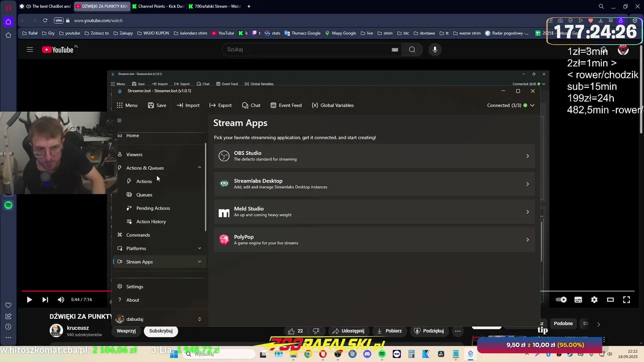Open the Meld Studio row chevron

527,212
